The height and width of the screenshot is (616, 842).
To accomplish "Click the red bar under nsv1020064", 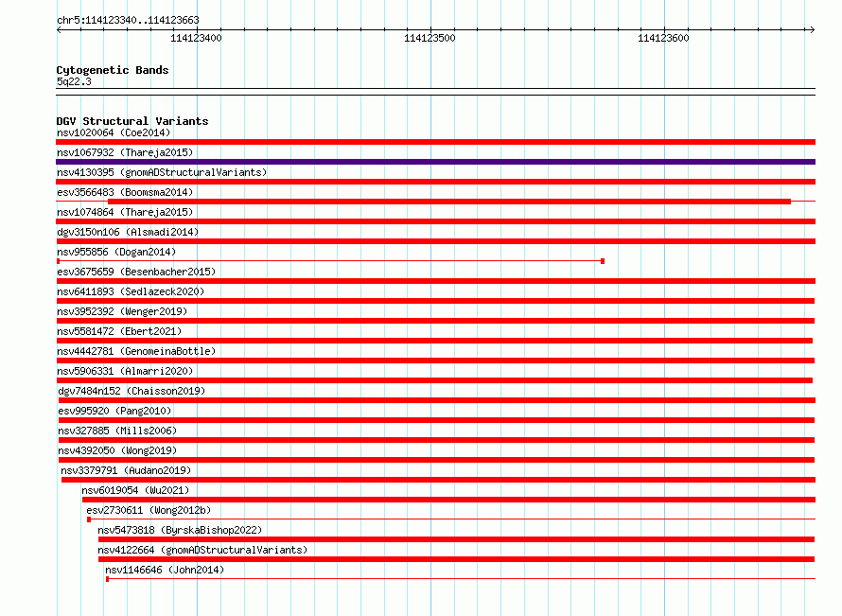I will (435, 142).
